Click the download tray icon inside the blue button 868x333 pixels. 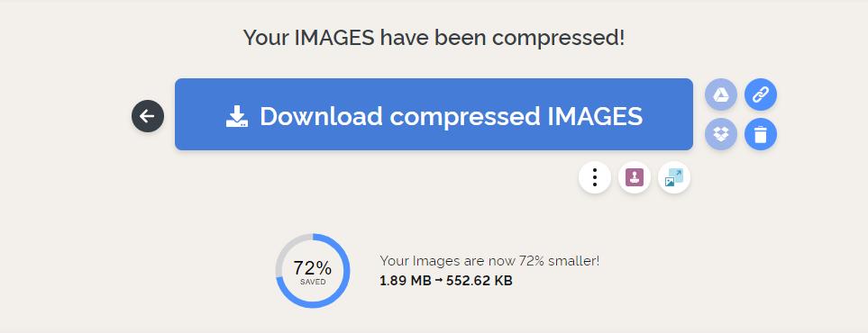[x=237, y=116]
